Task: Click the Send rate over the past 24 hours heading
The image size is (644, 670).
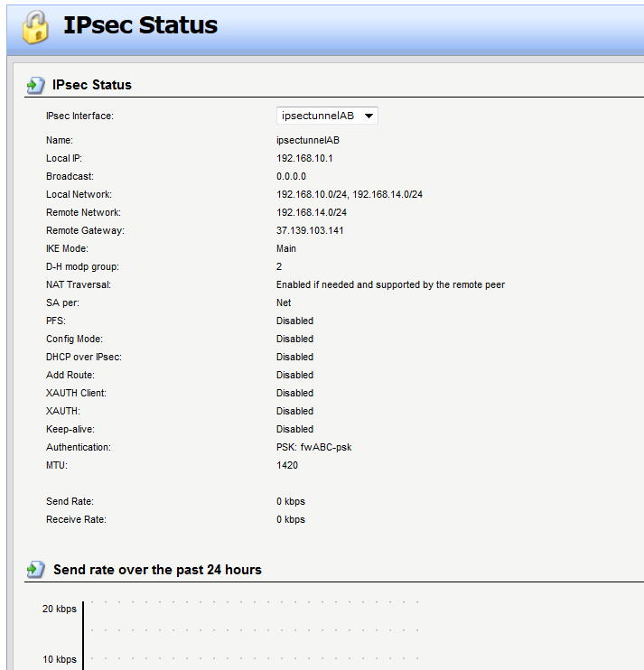Action: click(x=157, y=570)
